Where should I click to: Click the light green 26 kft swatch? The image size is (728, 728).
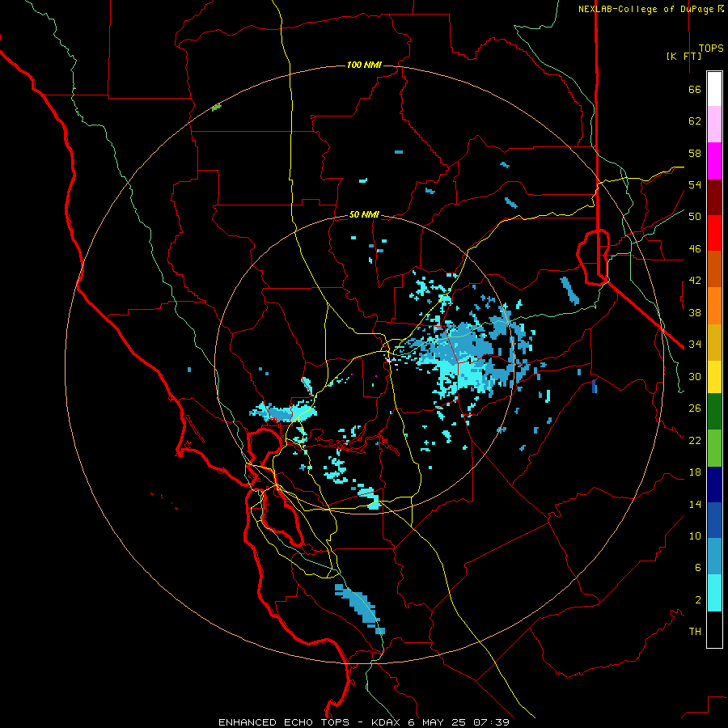[x=714, y=447]
